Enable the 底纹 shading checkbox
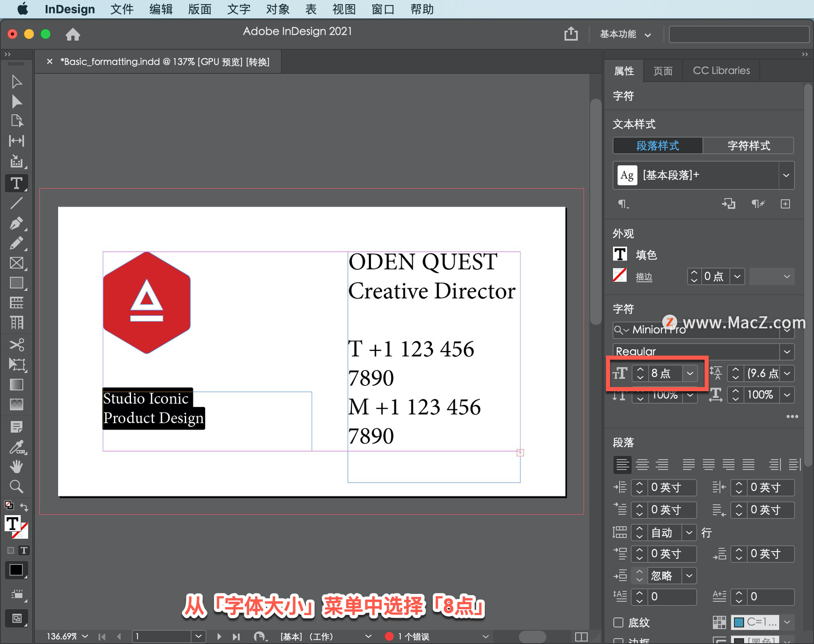The width and height of the screenshot is (814, 644). [618, 622]
